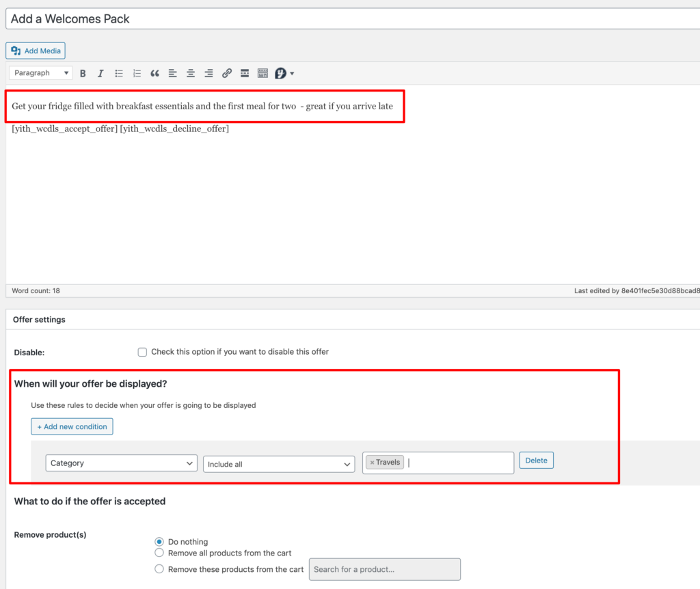Open the Include all dropdown
700x589 pixels.
(x=279, y=464)
